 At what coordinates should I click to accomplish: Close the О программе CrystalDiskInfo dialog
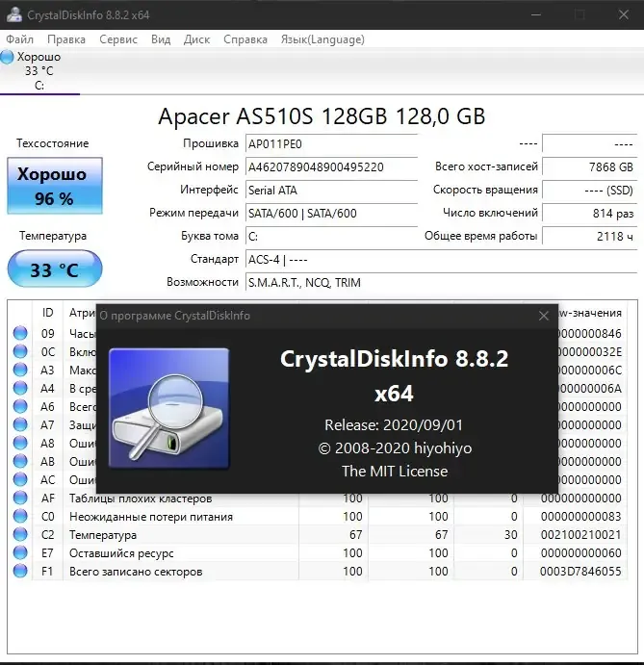(x=544, y=316)
